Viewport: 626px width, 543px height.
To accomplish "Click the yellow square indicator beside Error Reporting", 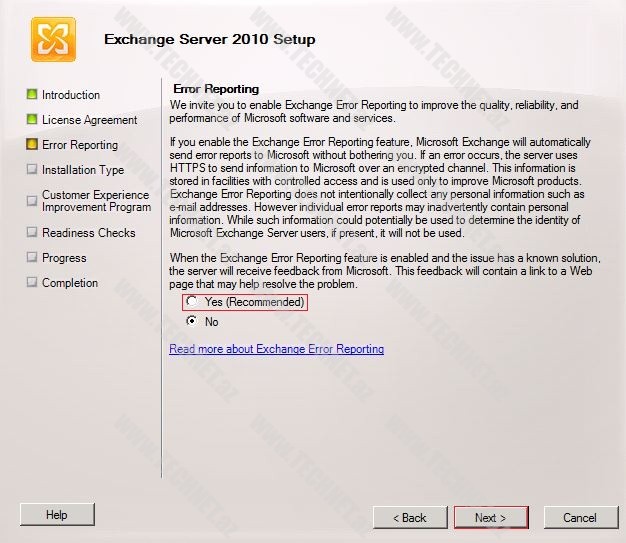I will pos(32,145).
